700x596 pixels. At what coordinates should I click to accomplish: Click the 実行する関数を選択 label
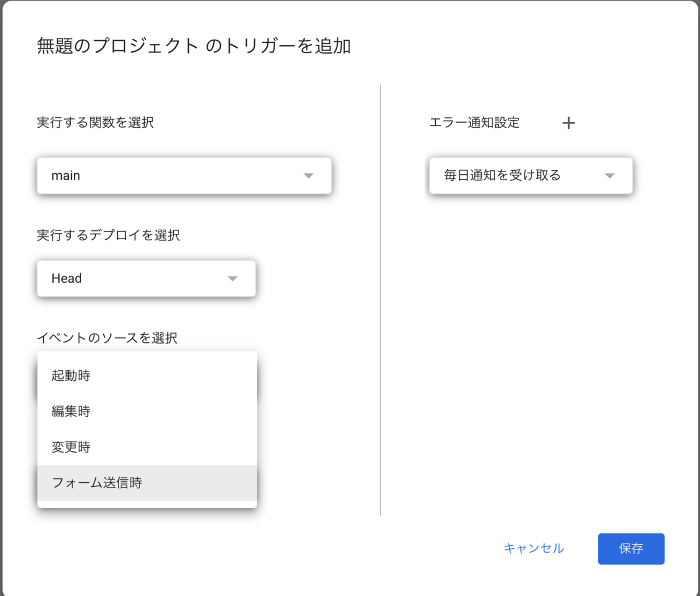coord(95,122)
